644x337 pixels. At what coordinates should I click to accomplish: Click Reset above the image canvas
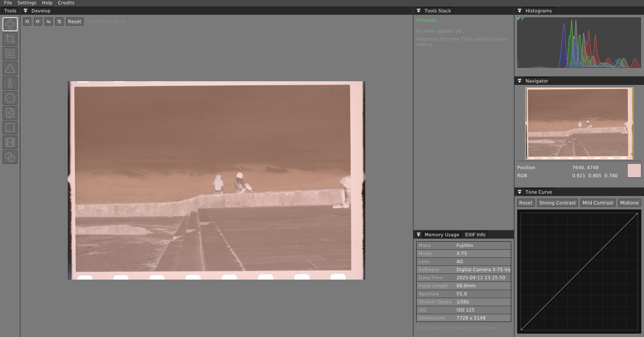pos(74,21)
